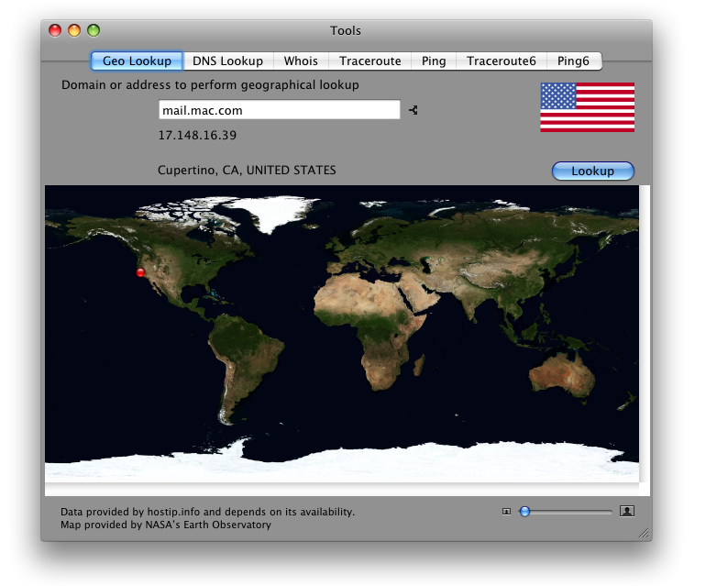Click the window resize grip
The height and width of the screenshot is (586, 728).
click(x=644, y=533)
